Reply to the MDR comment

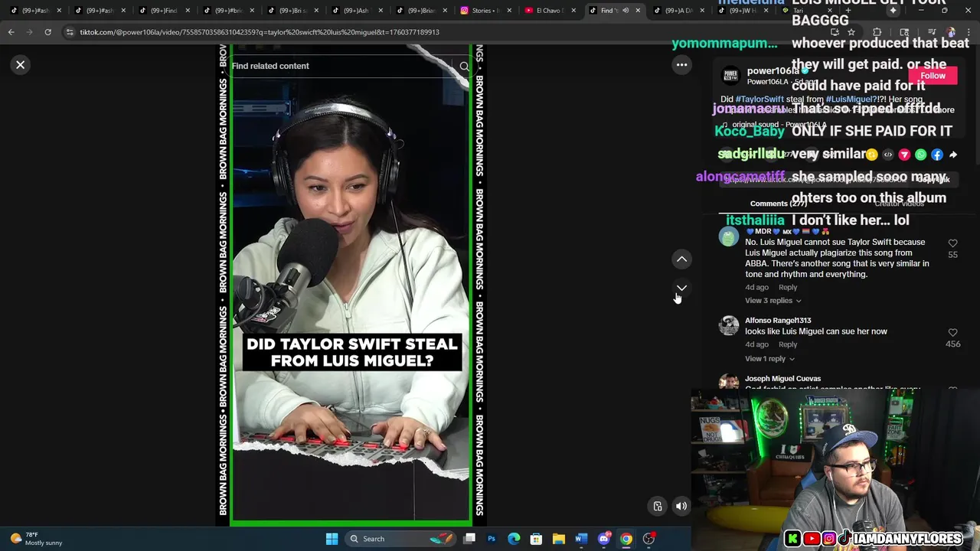click(x=788, y=288)
